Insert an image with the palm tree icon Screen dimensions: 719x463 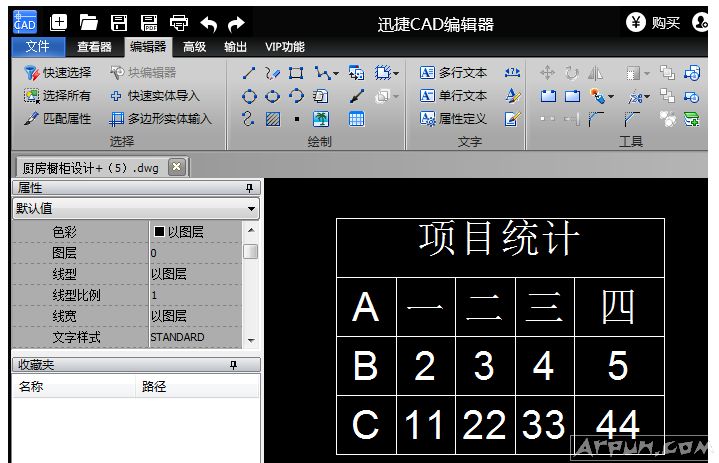point(321,119)
